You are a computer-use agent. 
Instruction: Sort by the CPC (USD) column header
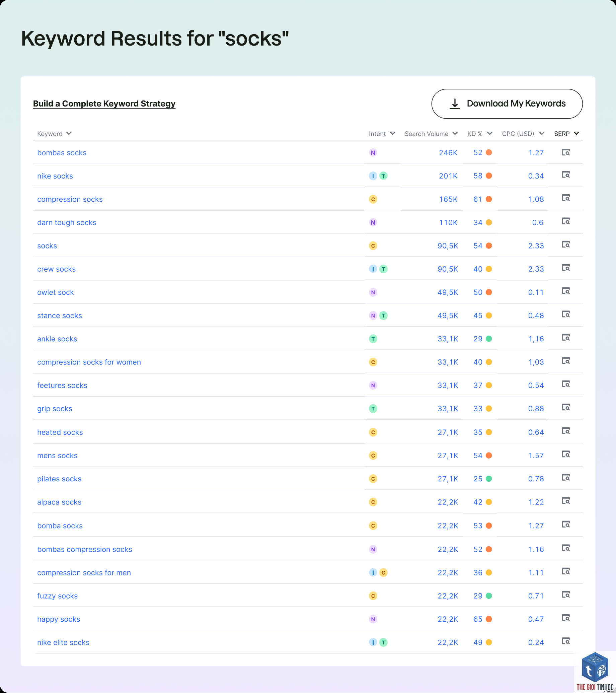523,134
